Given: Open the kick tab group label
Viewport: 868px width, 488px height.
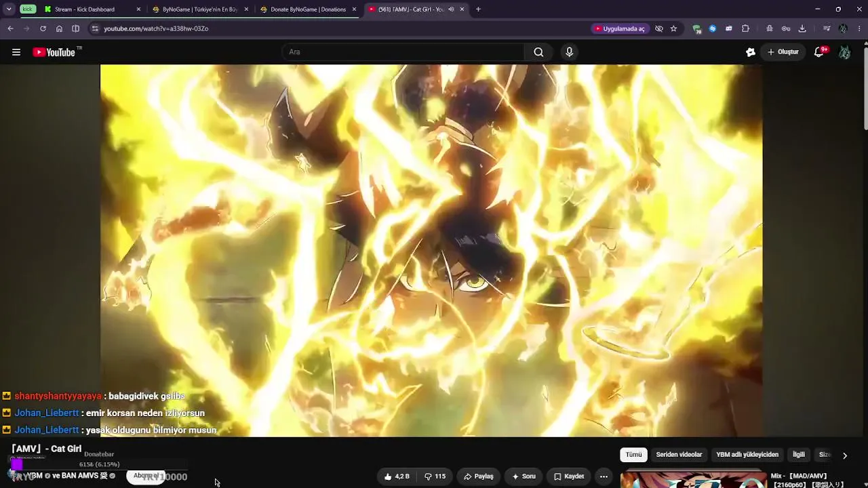Looking at the screenshot, I should [x=27, y=9].
